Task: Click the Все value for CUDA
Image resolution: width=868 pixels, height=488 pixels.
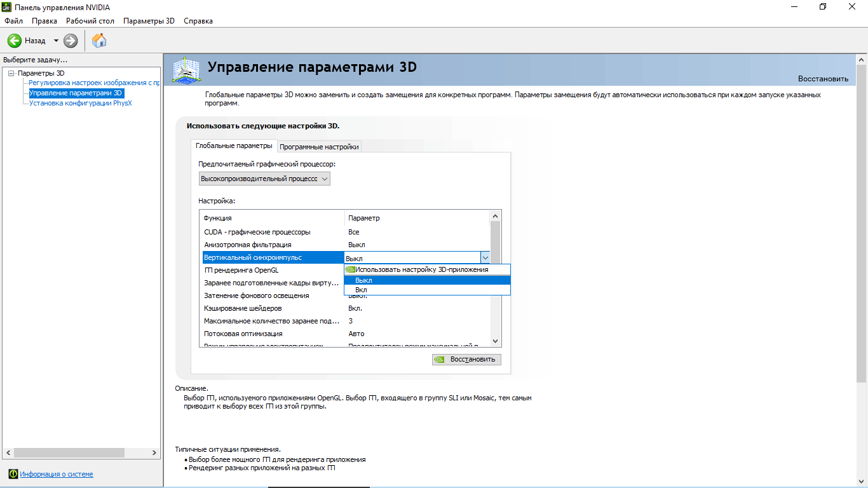Action: coord(354,232)
